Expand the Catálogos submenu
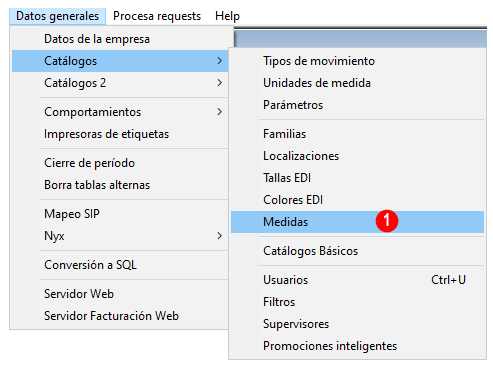Viewport: 493px width, 367px height. click(120, 61)
